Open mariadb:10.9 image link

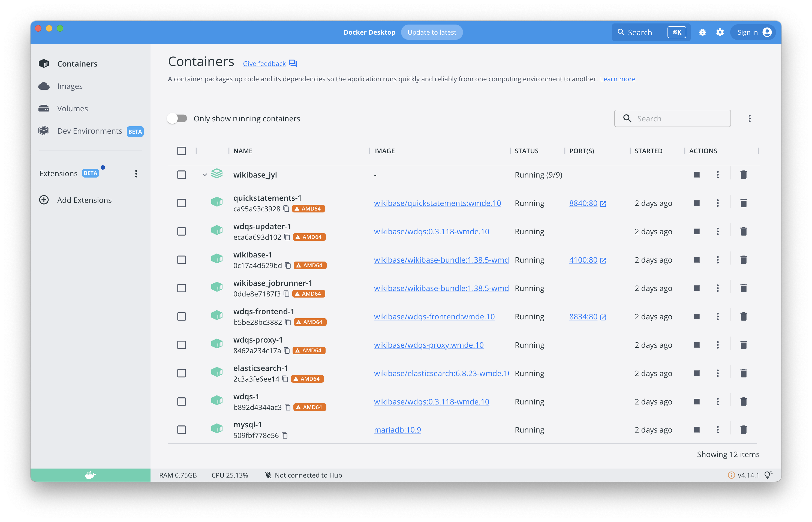point(397,430)
